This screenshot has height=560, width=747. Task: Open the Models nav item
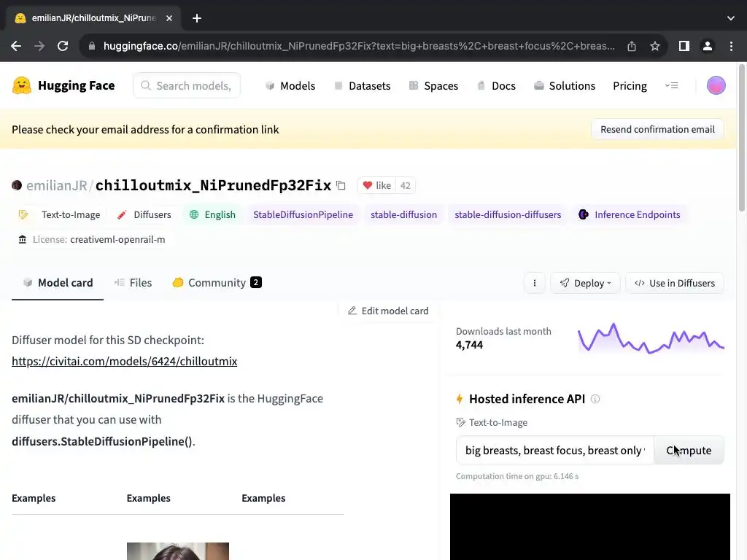pos(290,86)
